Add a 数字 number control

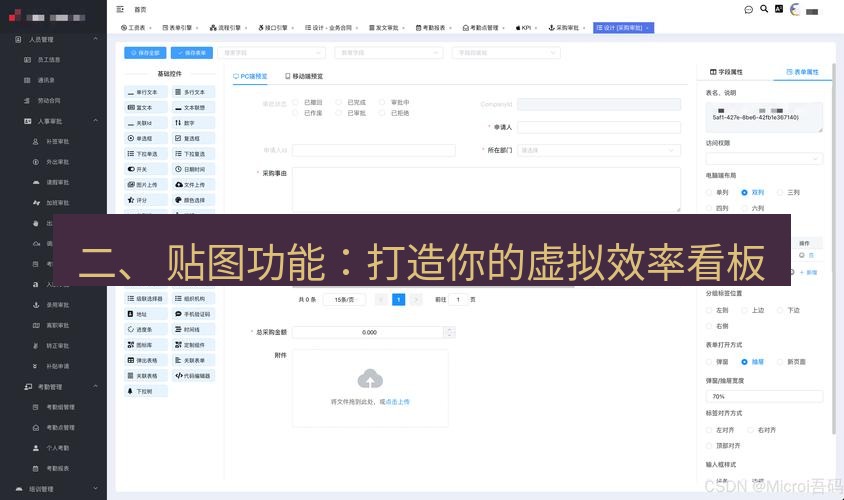click(193, 123)
